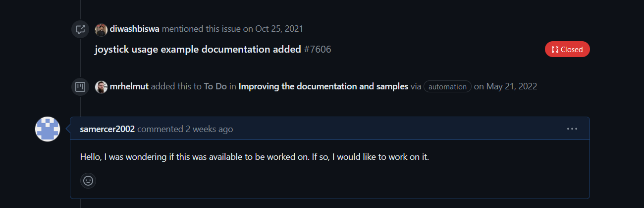Open diwashbiswa's avatar image
Image resolution: width=644 pixels, height=208 pixels.
coord(101,29)
